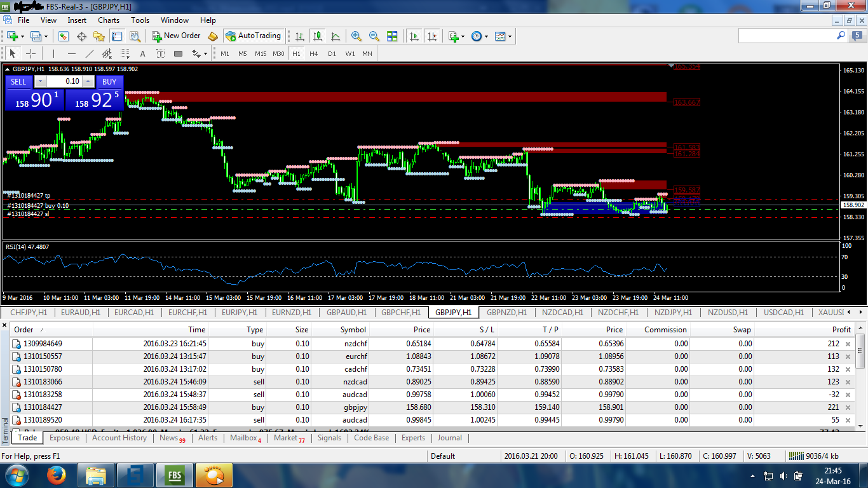
Task: Select the D1 timeframe
Action: 332,53
